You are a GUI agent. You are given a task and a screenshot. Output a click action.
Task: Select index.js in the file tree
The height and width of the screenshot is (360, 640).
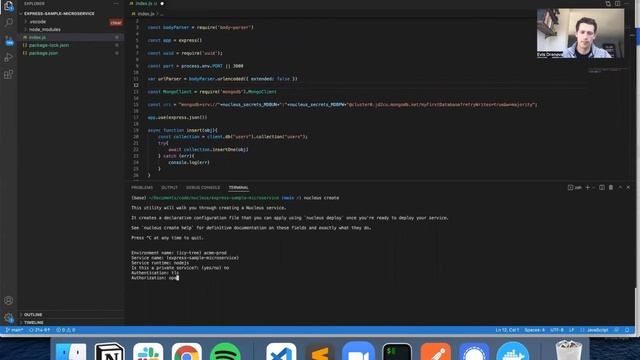pyautogui.click(x=37, y=37)
